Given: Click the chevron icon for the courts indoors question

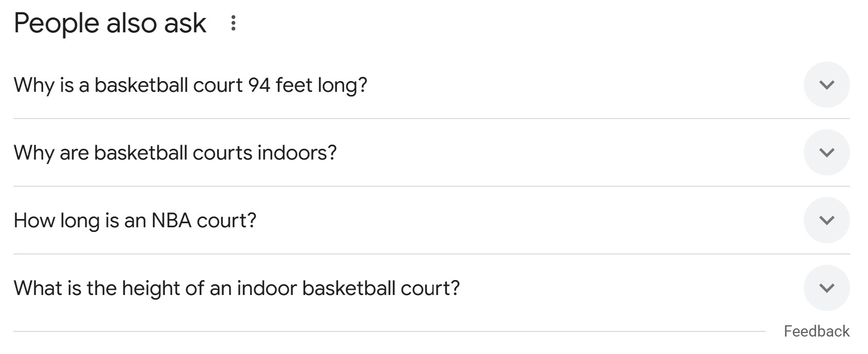Looking at the screenshot, I should click(x=826, y=152).
